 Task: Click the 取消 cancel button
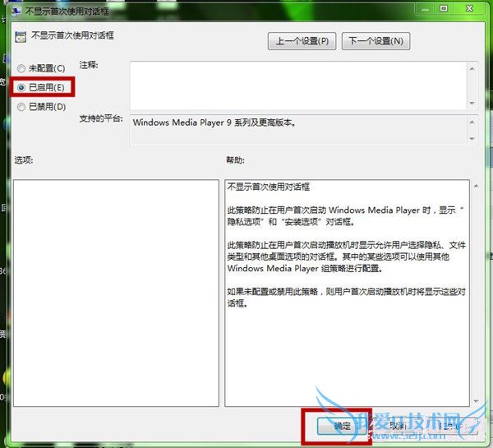[398, 427]
